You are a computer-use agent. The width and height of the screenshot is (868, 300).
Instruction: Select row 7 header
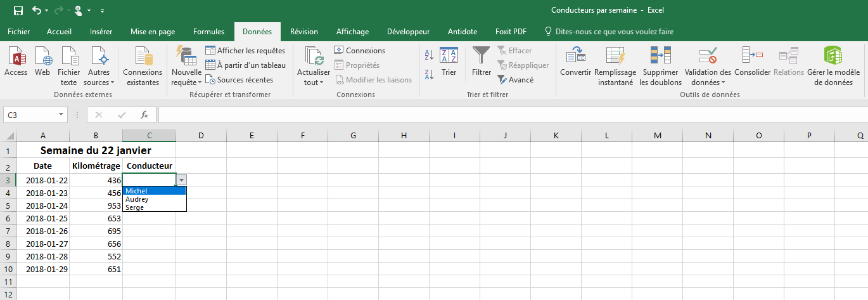tap(8, 231)
